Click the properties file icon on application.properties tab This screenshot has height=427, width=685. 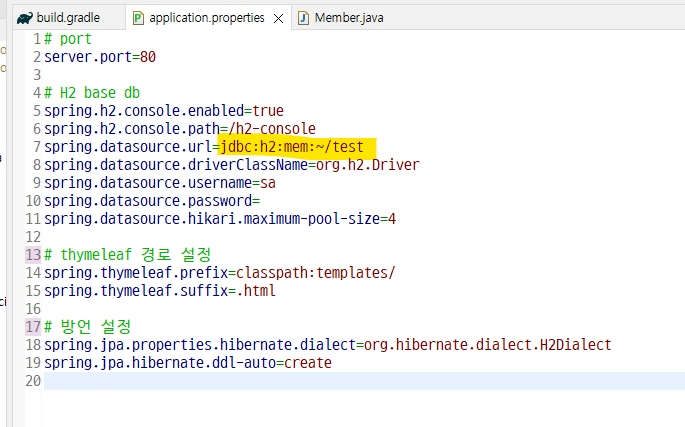(138, 18)
